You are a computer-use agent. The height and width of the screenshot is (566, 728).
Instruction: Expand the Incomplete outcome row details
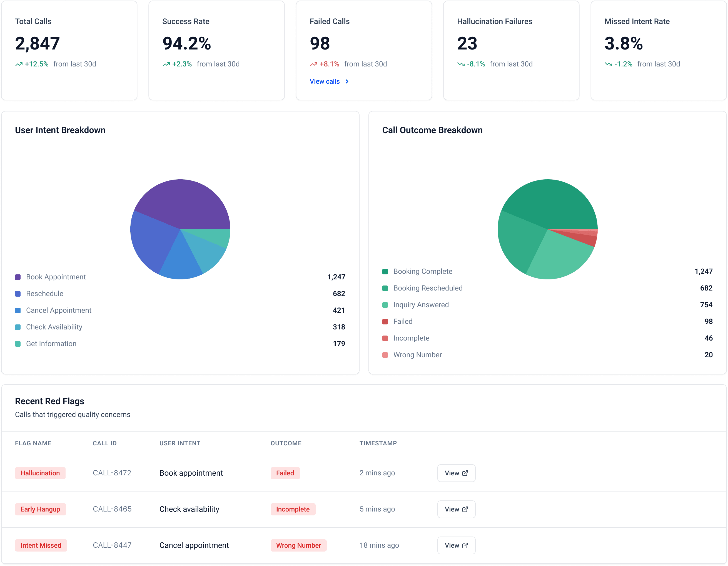tap(411, 338)
